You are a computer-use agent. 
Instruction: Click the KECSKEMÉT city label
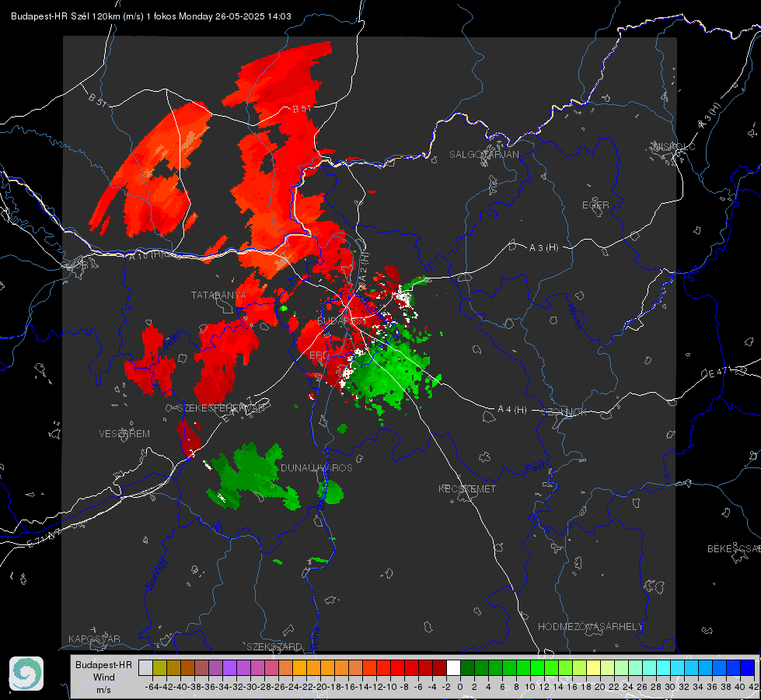[467, 488]
